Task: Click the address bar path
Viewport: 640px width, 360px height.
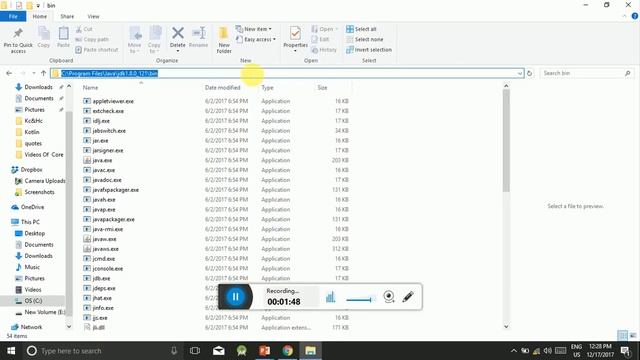Action: pyautogui.click(x=109, y=73)
